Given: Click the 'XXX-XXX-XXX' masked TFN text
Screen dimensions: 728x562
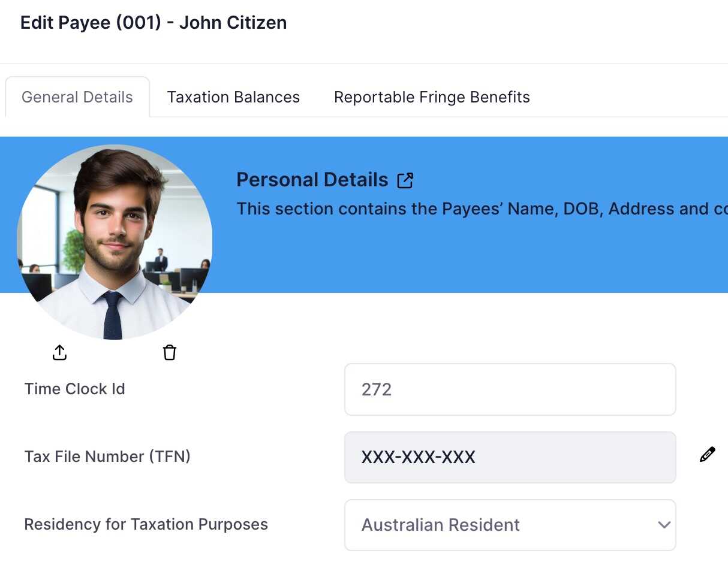Looking at the screenshot, I should (418, 457).
